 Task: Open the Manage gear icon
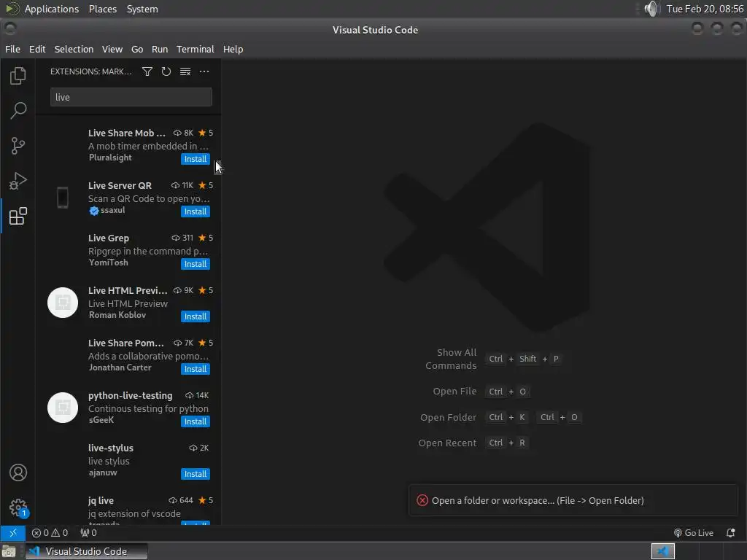(18, 507)
